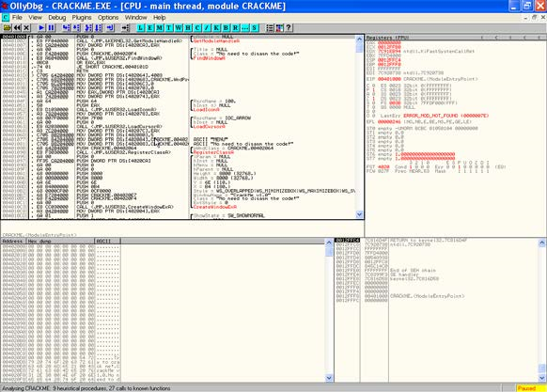
Task: Click the Hex dump column header
Action: pyautogui.click(x=61, y=242)
